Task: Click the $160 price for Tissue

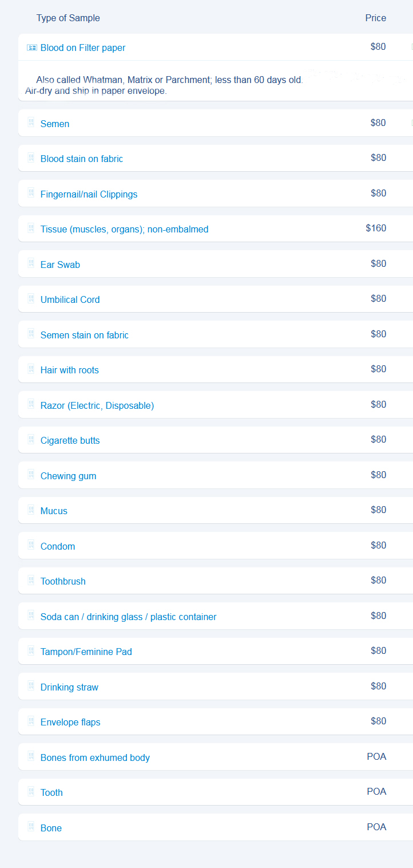Action: click(x=376, y=228)
